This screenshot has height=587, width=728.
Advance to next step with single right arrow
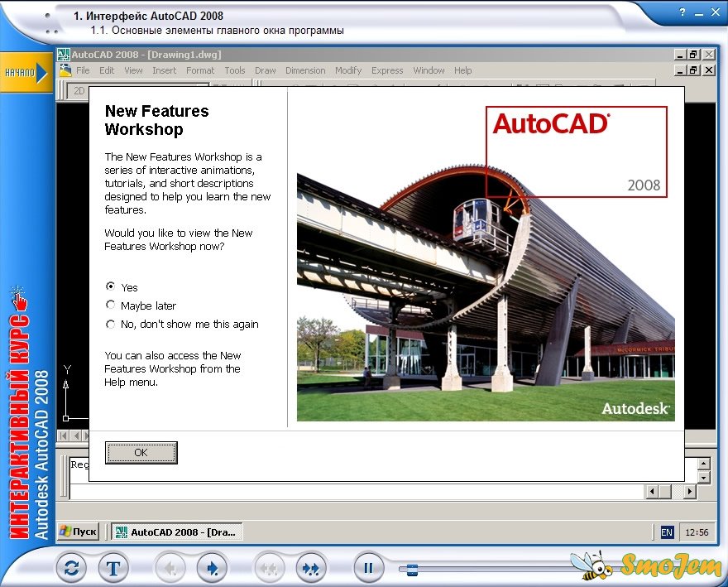click(212, 567)
